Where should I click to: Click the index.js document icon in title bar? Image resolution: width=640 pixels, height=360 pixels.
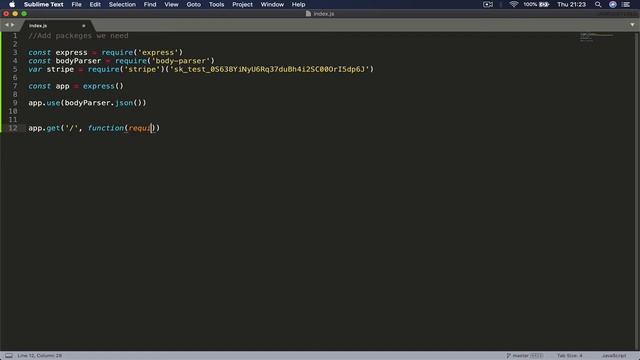[x=308, y=14]
